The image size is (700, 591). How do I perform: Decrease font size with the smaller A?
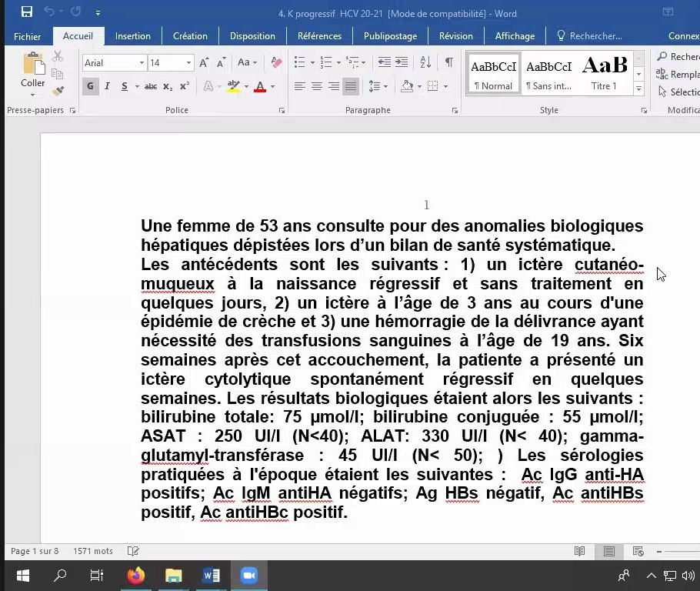click(x=221, y=62)
